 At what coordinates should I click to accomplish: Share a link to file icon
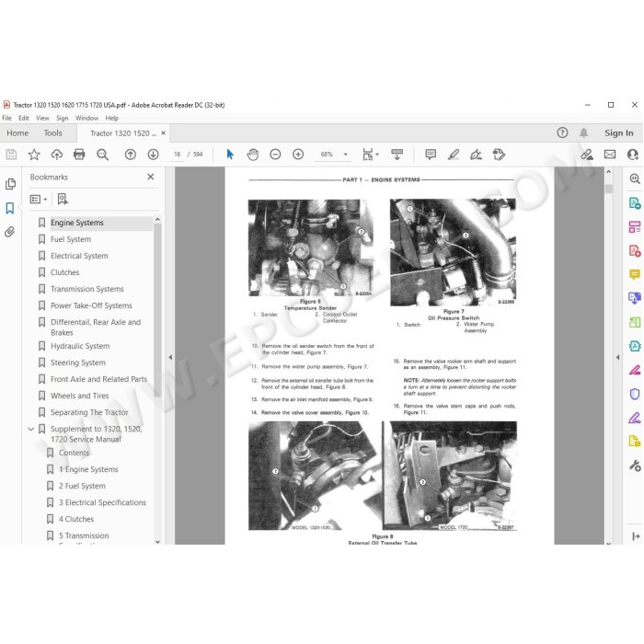click(x=587, y=155)
